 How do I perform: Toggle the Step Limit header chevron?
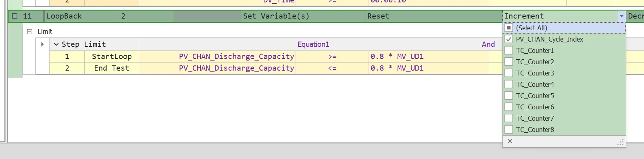click(x=56, y=44)
